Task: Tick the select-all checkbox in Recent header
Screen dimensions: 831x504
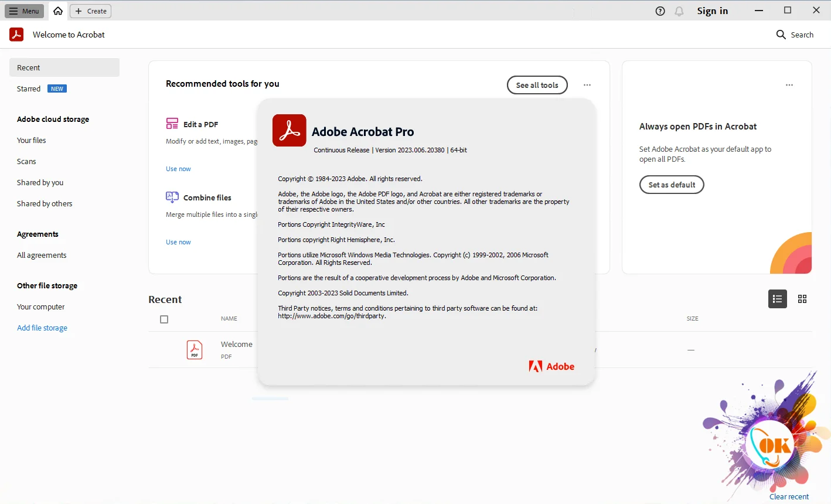Action: pos(164,319)
